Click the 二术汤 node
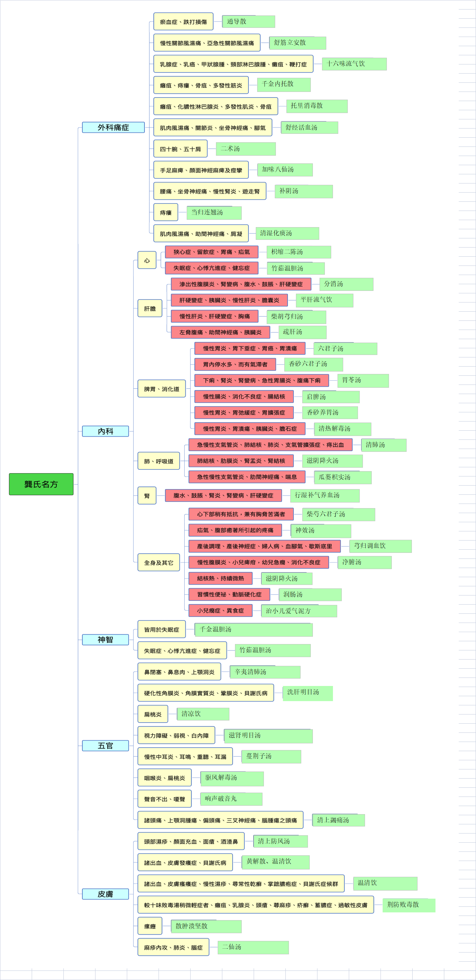Image resolution: width=476 pixels, height=980 pixels. click(x=246, y=149)
